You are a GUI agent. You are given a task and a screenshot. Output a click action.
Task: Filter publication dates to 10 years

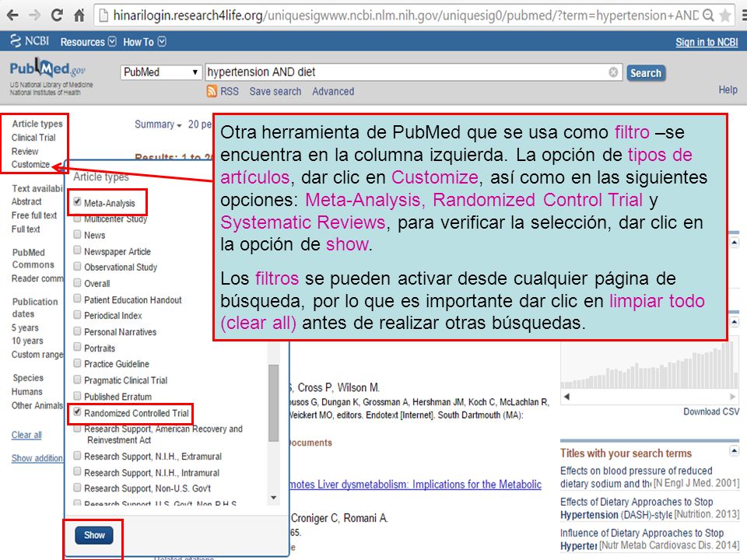point(27,341)
